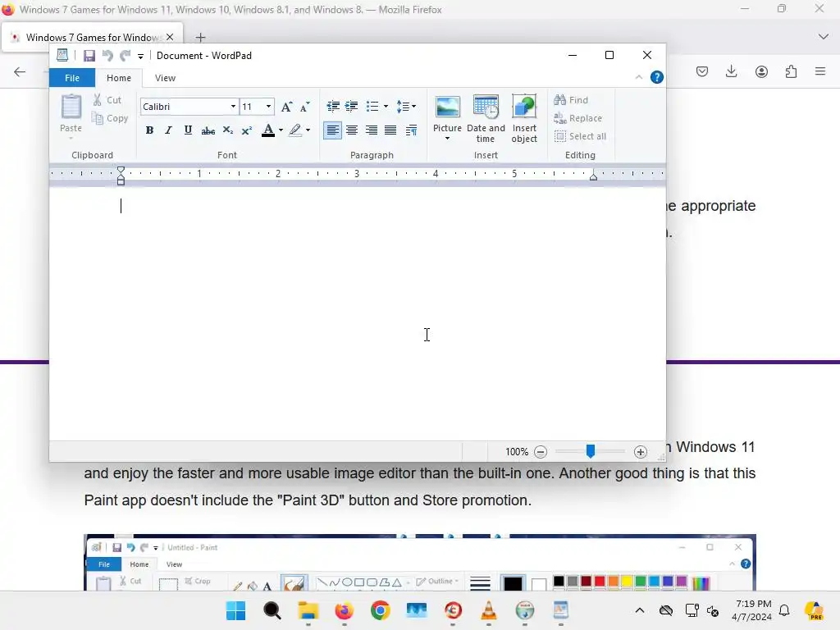Open a new Firefox tab
This screenshot has width=840, height=630.
tap(200, 38)
